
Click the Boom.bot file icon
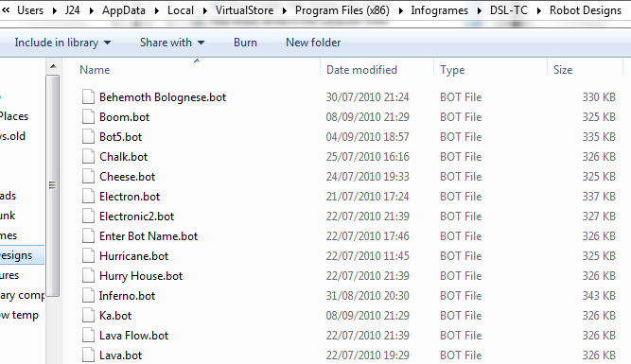coord(88,116)
